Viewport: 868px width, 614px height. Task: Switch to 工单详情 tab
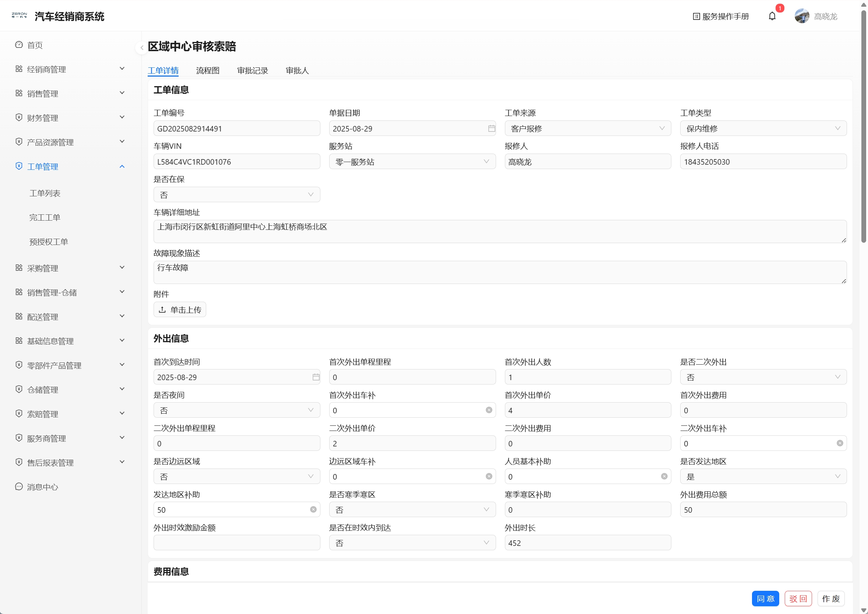(163, 71)
